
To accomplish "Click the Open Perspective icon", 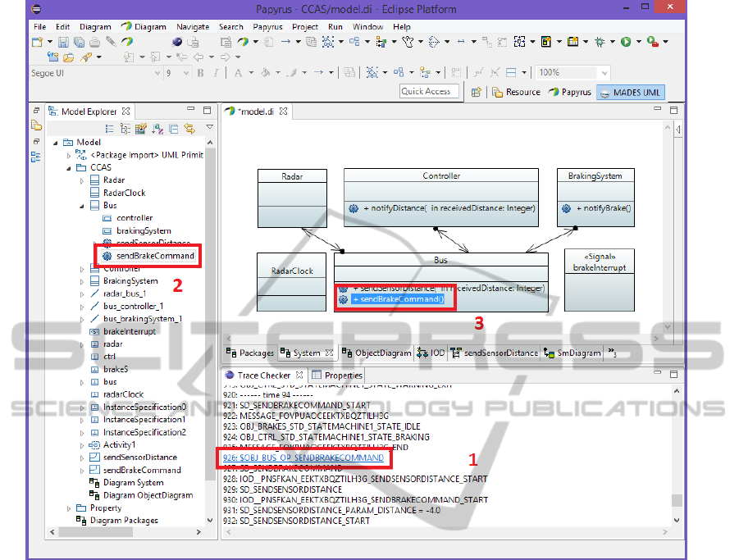I will [476, 92].
